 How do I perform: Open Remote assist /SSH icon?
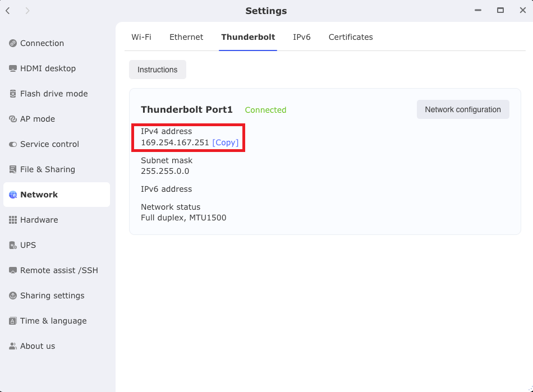[x=13, y=270]
